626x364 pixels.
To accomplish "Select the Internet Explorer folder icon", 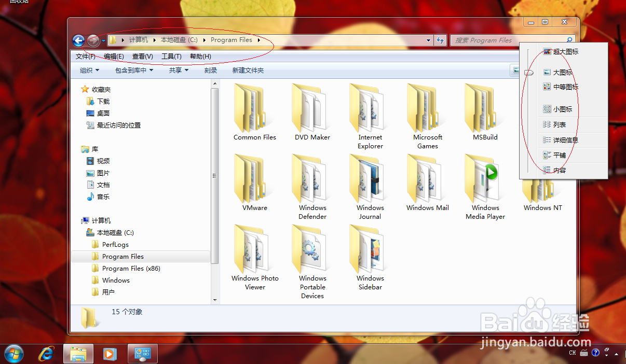I will pos(370,107).
